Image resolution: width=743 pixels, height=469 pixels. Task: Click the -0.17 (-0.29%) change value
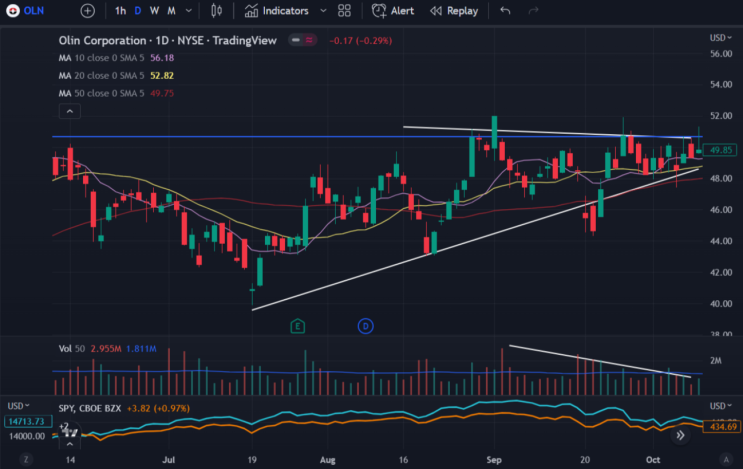tap(361, 41)
